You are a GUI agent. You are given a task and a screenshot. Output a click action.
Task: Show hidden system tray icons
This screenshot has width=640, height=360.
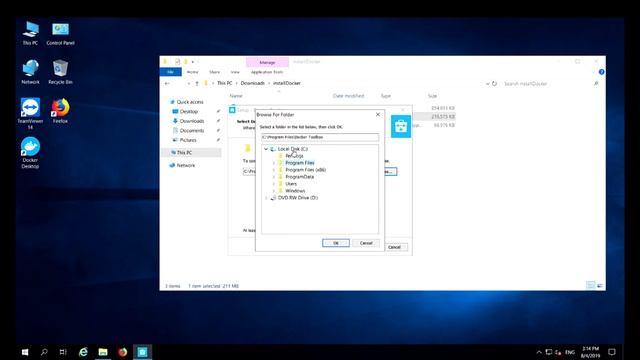click(x=539, y=352)
